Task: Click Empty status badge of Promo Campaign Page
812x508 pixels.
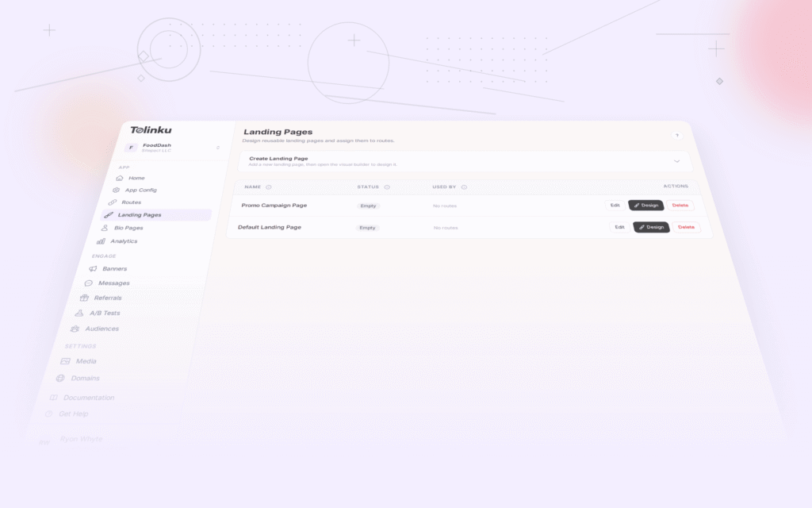Action: (368, 206)
